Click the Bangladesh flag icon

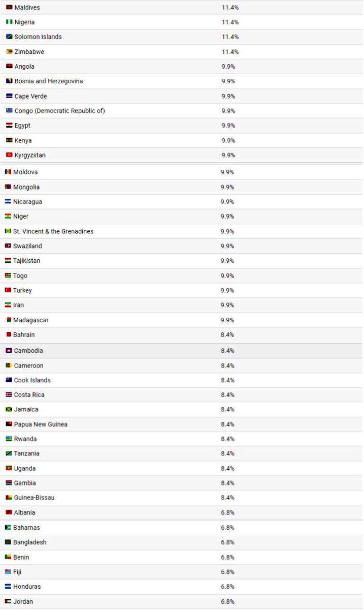(x=8, y=542)
